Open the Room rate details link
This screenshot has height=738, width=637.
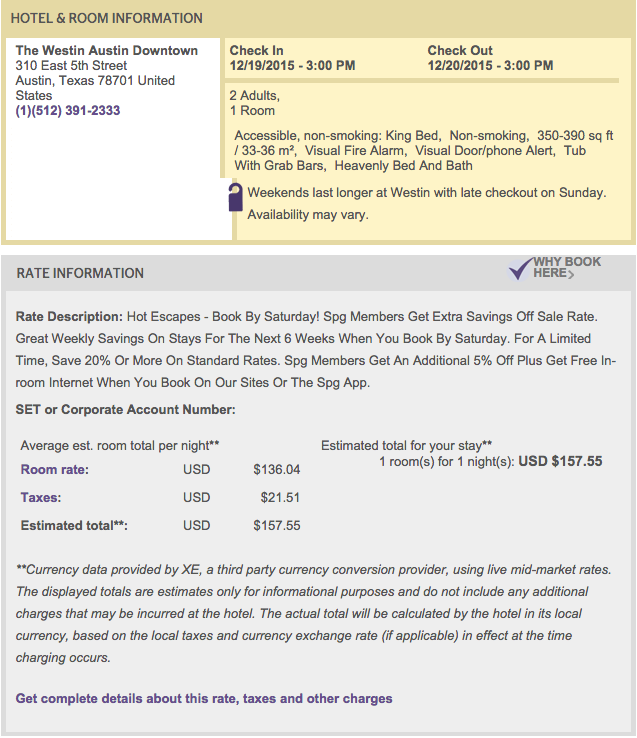[55, 470]
